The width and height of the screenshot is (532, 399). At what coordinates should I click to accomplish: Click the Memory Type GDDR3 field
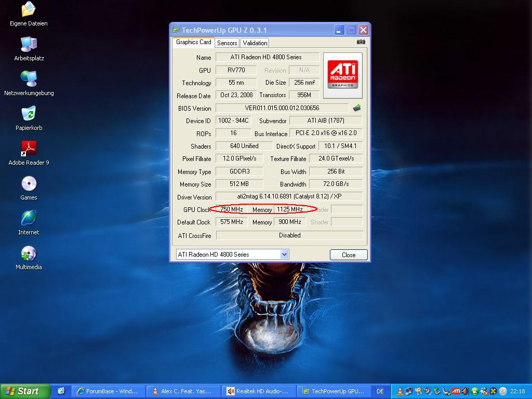239,171
